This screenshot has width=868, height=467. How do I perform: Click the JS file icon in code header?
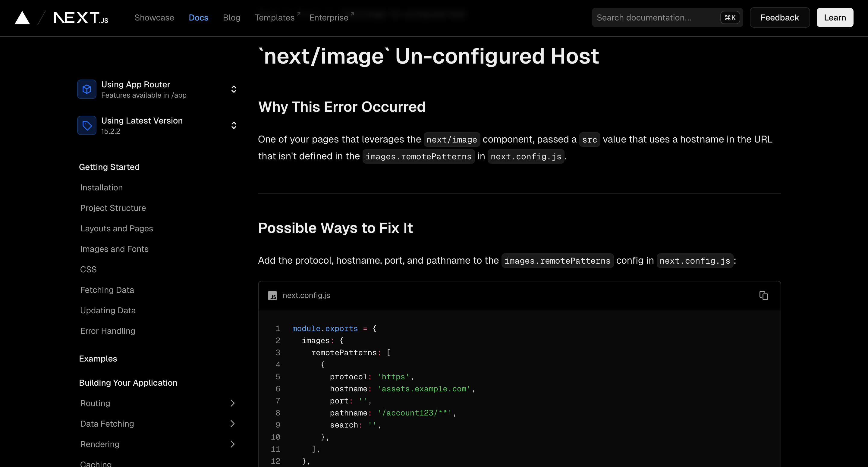[272, 296]
